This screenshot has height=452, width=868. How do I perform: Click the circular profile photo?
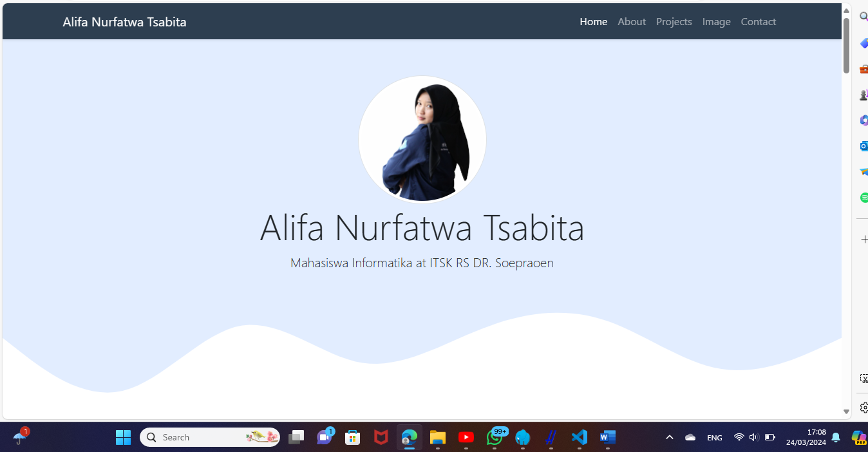coord(422,138)
